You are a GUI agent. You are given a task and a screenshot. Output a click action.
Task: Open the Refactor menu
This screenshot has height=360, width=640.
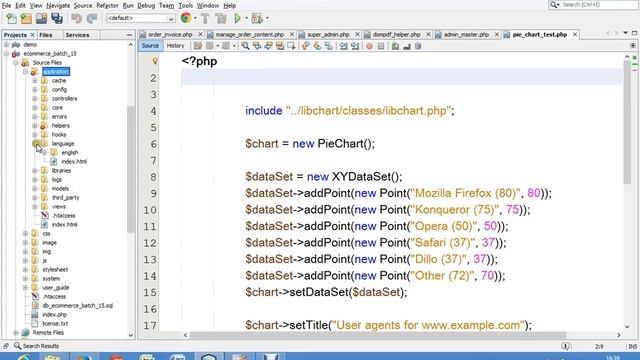point(107,5)
